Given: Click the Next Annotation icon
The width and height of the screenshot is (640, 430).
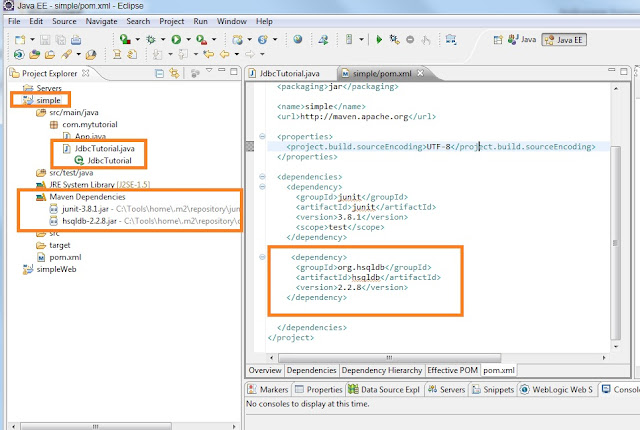Looking at the screenshot, I should tap(157, 54).
